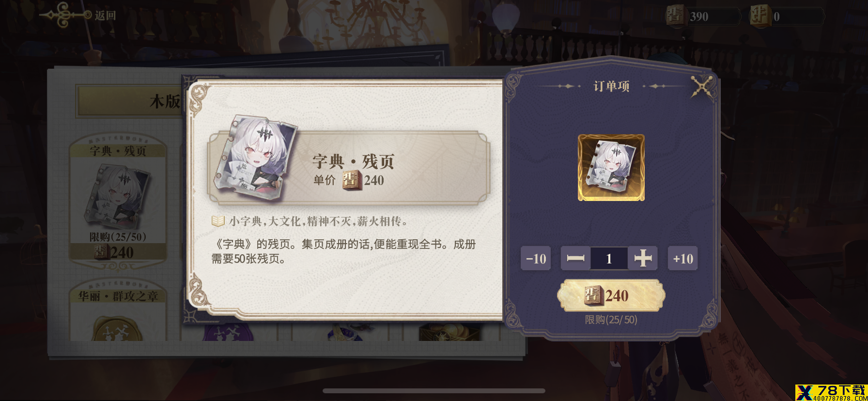Click the open book icon beside description
This screenshot has height=401, width=868.
(x=218, y=221)
